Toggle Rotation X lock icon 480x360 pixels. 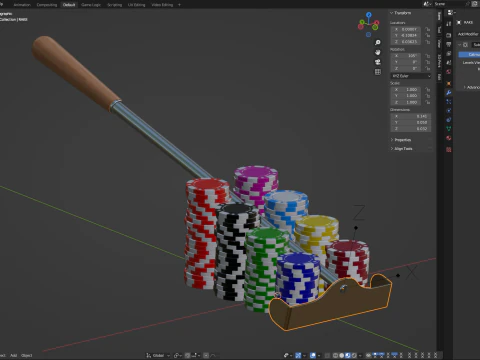pos(428,56)
